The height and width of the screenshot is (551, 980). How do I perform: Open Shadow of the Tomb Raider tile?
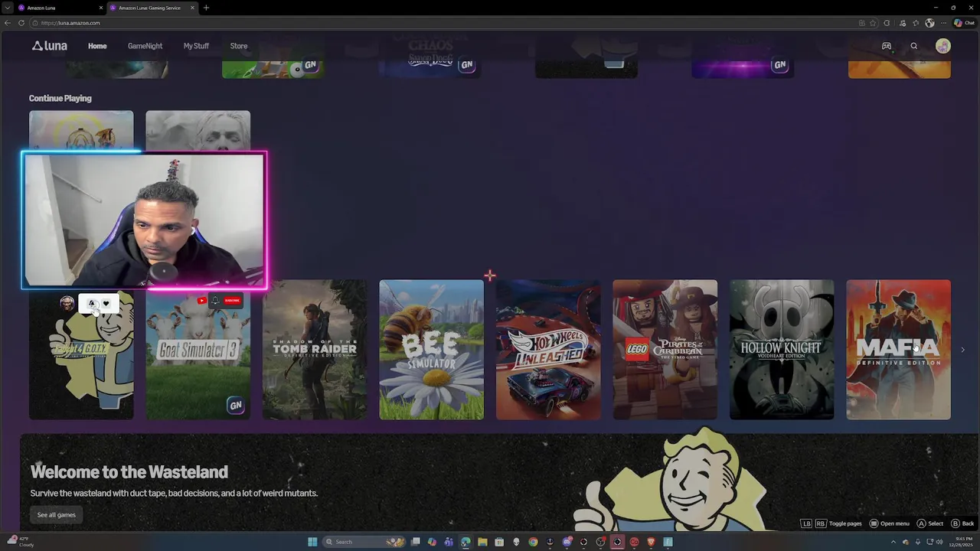[x=315, y=350]
